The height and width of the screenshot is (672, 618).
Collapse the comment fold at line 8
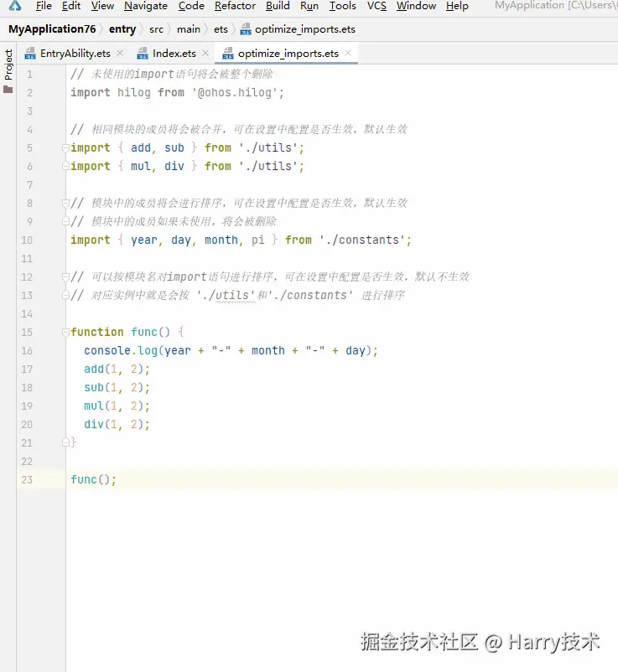[x=65, y=203]
